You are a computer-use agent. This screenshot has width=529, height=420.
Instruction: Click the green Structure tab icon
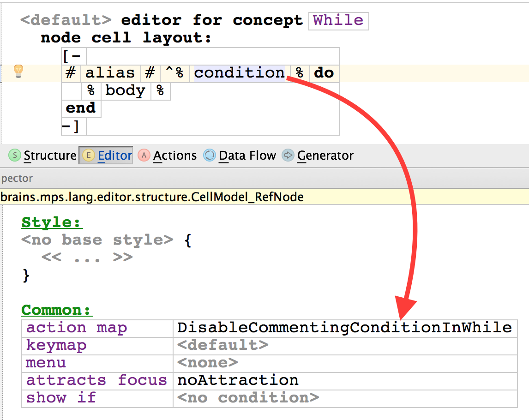[x=15, y=156]
